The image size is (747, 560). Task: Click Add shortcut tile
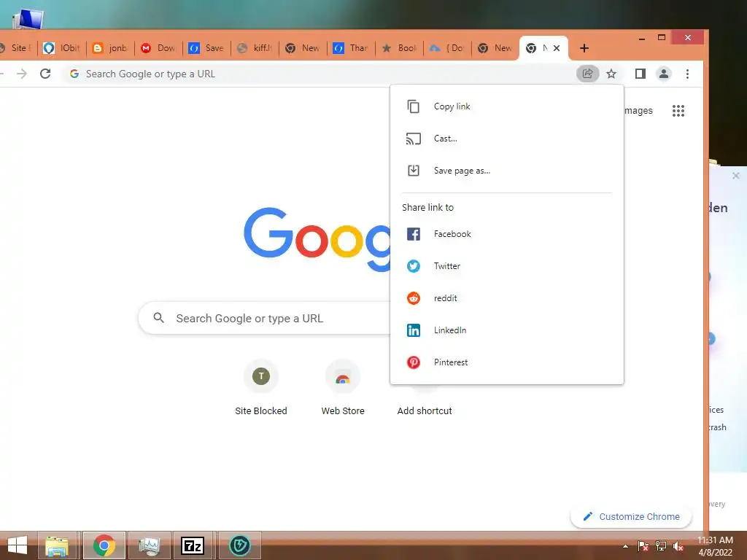(x=425, y=411)
